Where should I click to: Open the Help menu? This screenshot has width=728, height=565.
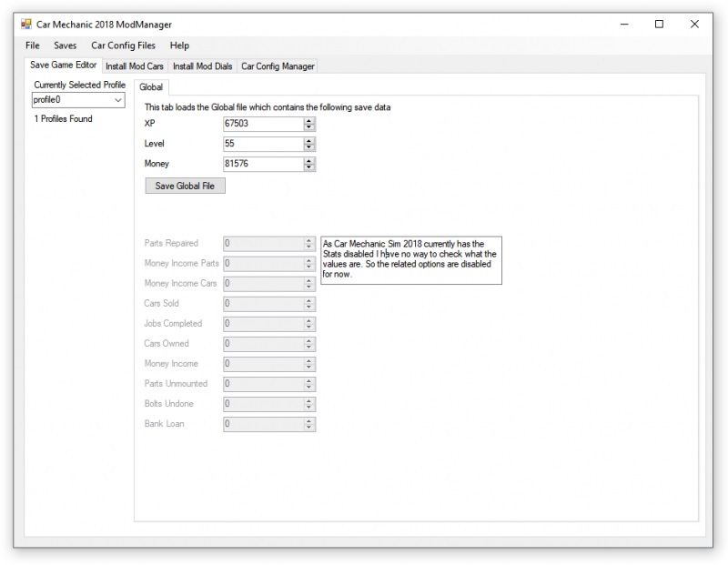pyautogui.click(x=180, y=45)
